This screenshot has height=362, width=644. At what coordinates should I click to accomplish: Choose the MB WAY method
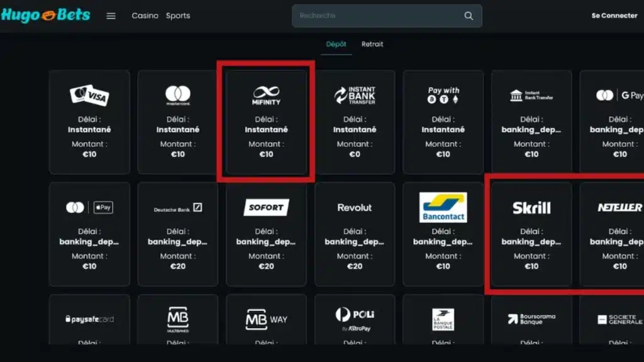(266, 320)
